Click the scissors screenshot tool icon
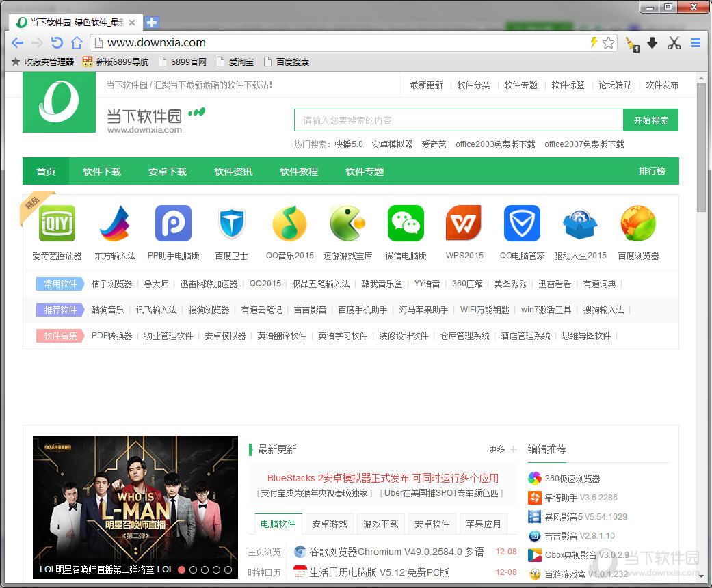The height and width of the screenshot is (588, 712). 674,42
